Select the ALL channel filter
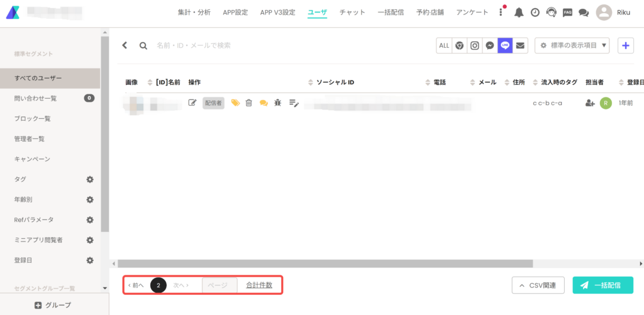The width and height of the screenshot is (644, 315). click(444, 45)
